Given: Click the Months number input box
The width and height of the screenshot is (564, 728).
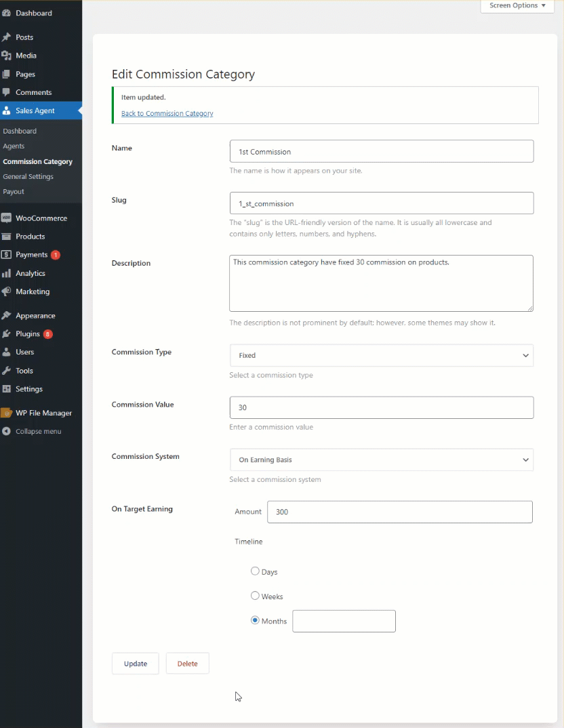Looking at the screenshot, I should (344, 621).
